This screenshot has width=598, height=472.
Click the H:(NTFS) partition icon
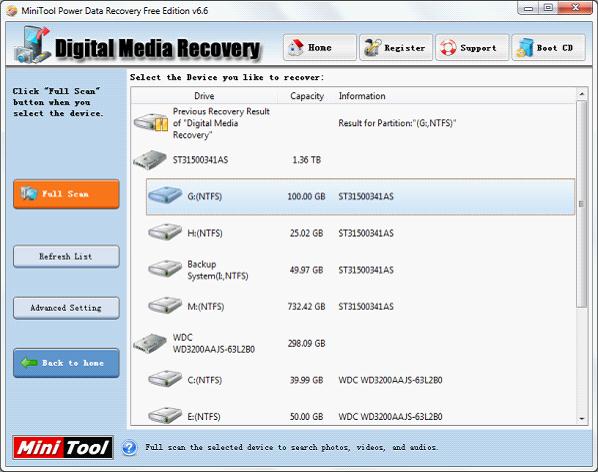[x=165, y=232]
